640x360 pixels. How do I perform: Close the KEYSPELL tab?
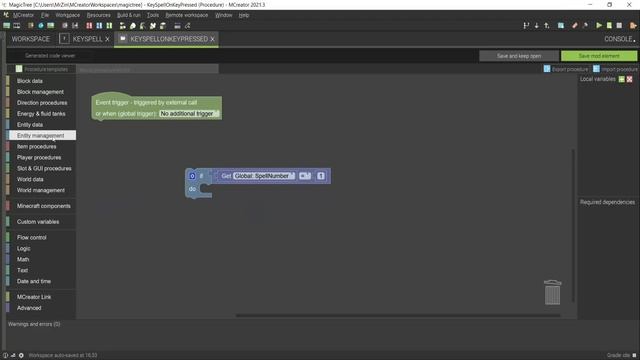[x=107, y=39]
